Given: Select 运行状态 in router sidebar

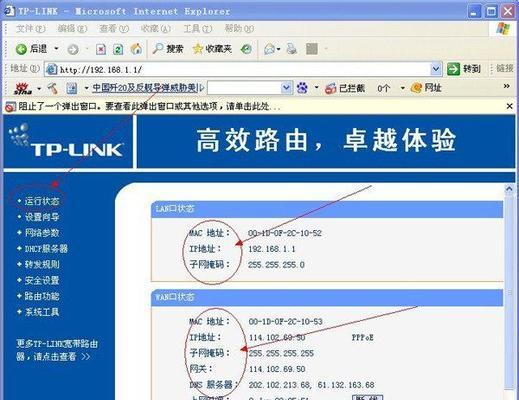Looking at the screenshot, I should click(x=42, y=201).
